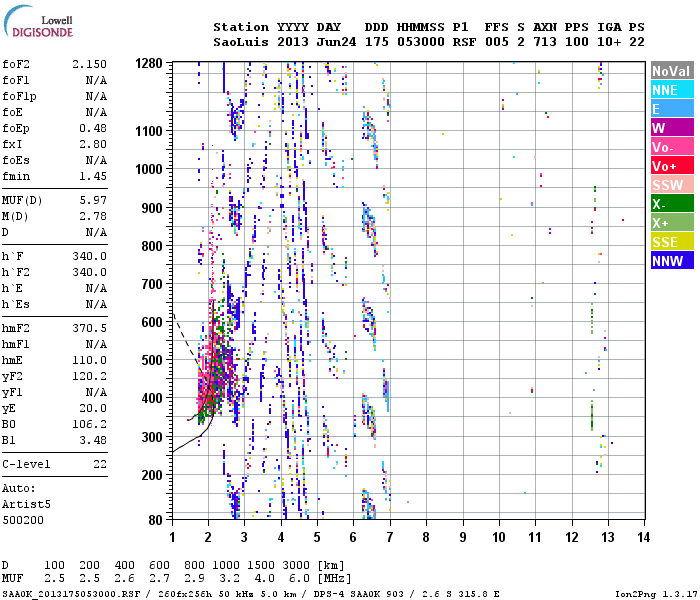
Task: Click the 80 km bottom axis label
Action: tap(155, 520)
